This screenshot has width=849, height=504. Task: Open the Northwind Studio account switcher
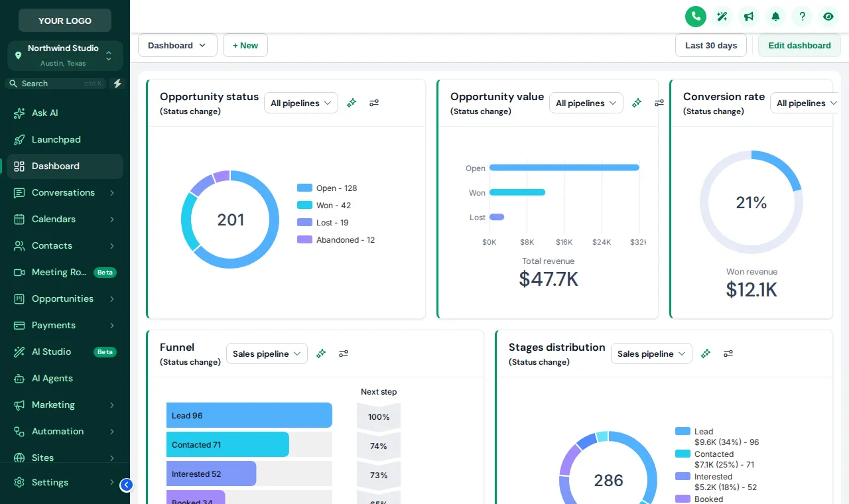[65, 56]
